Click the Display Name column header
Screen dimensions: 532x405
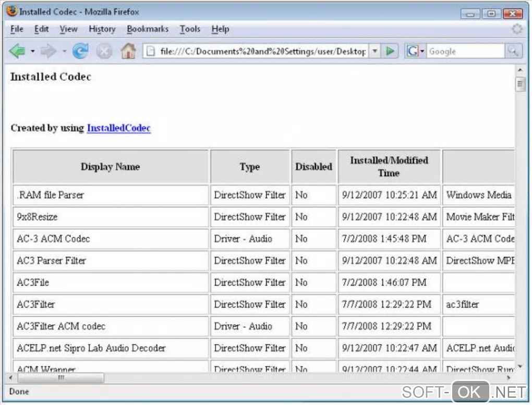pyautogui.click(x=111, y=167)
